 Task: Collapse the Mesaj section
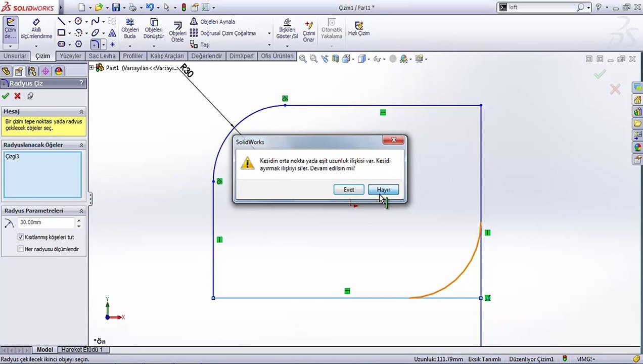(x=81, y=111)
